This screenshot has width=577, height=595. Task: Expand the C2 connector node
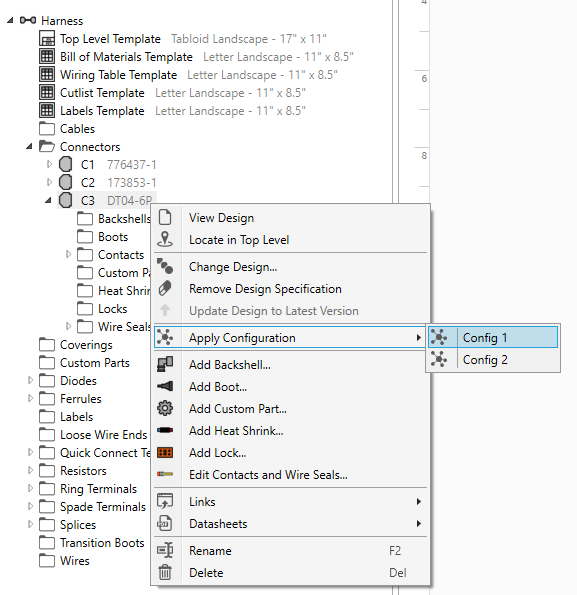(x=49, y=182)
